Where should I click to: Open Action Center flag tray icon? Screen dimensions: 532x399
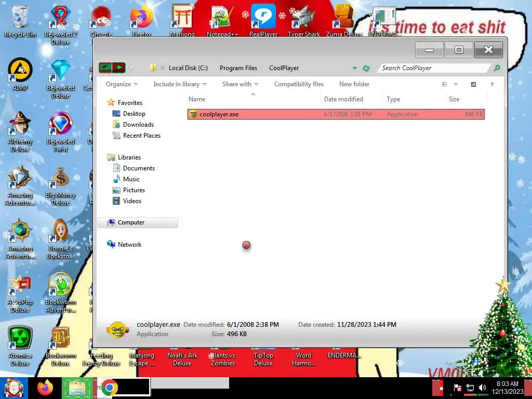coord(457,388)
